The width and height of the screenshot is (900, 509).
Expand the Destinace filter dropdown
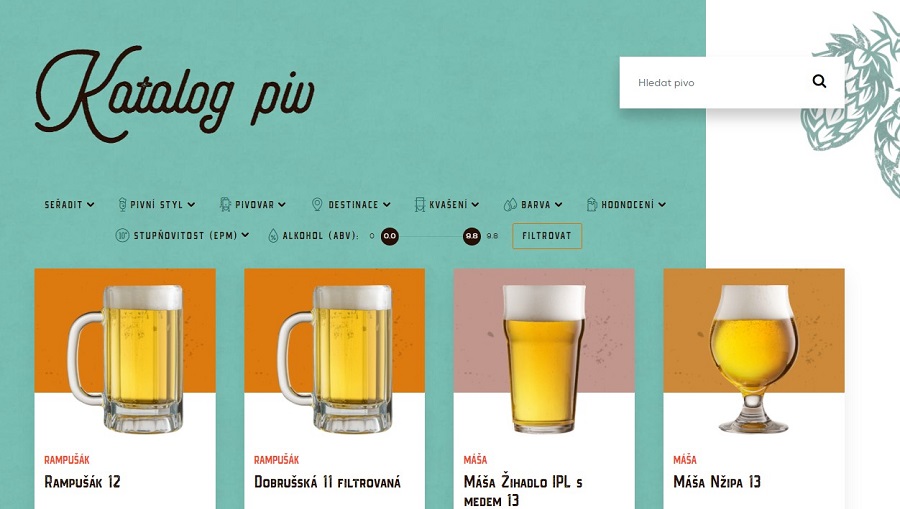[351, 204]
